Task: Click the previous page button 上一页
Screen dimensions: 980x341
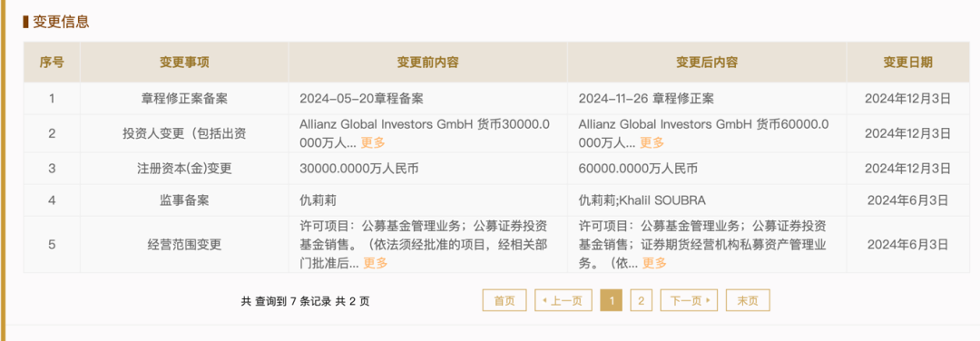Action: (563, 300)
